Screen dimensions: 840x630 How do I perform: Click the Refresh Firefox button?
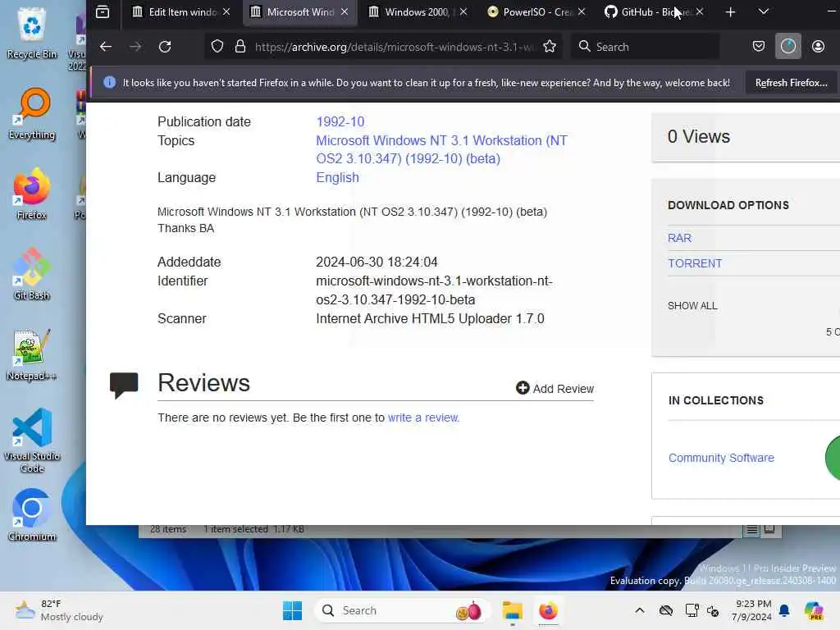point(792,83)
